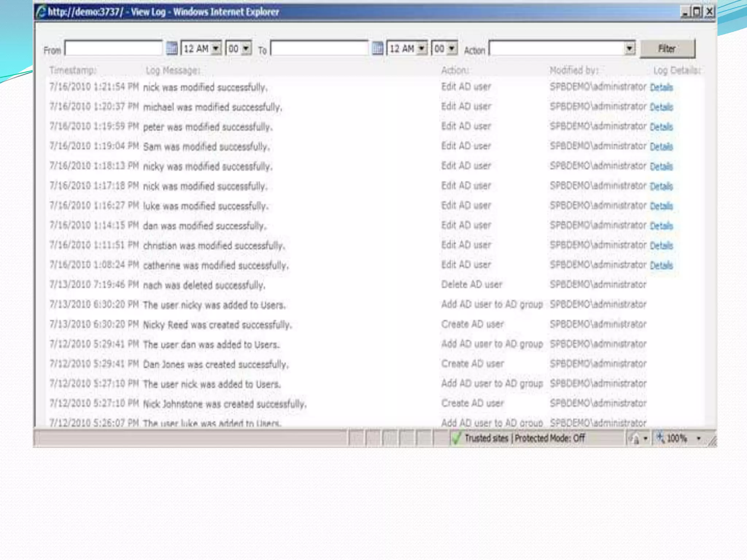747x560 pixels.
Task: Click into the From date input field
Action: pyautogui.click(x=113, y=48)
